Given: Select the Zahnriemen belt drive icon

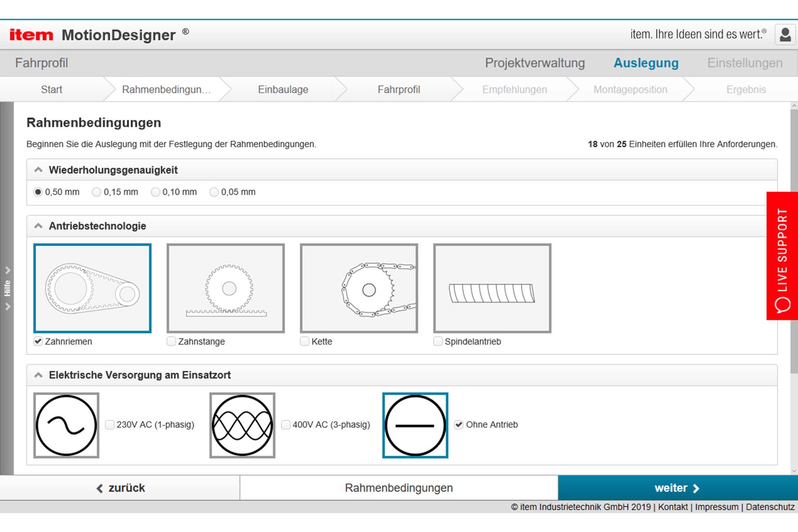Looking at the screenshot, I should pos(92,288).
